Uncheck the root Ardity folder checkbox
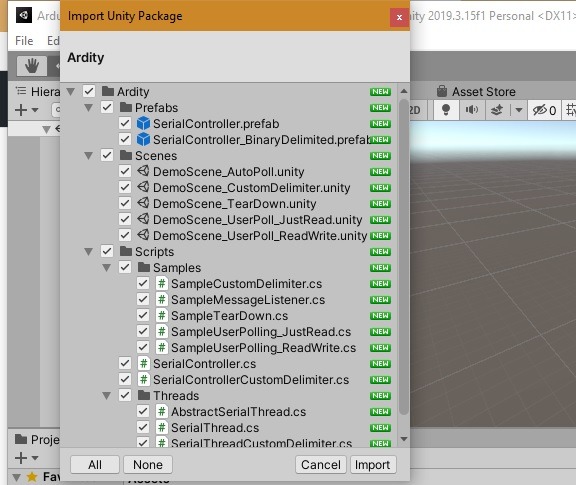Image resolution: width=576 pixels, height=485 pixels. click(x=89, y=91)
